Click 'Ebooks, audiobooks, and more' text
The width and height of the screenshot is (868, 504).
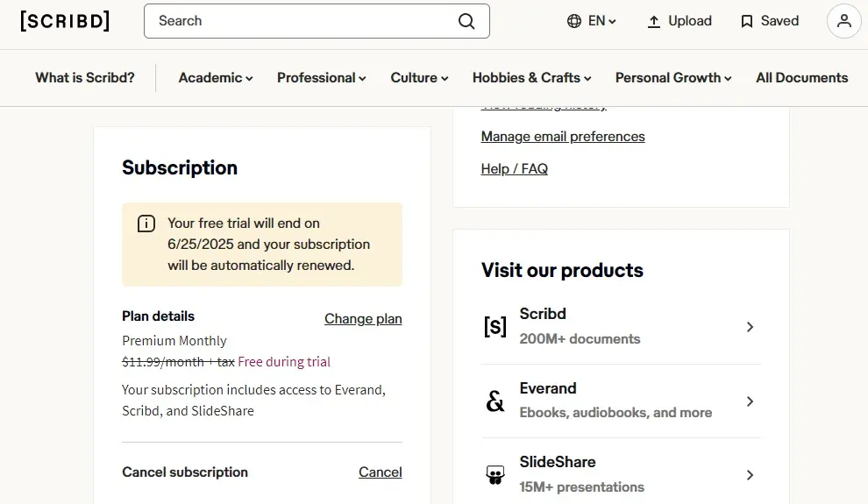click(615, 413)
